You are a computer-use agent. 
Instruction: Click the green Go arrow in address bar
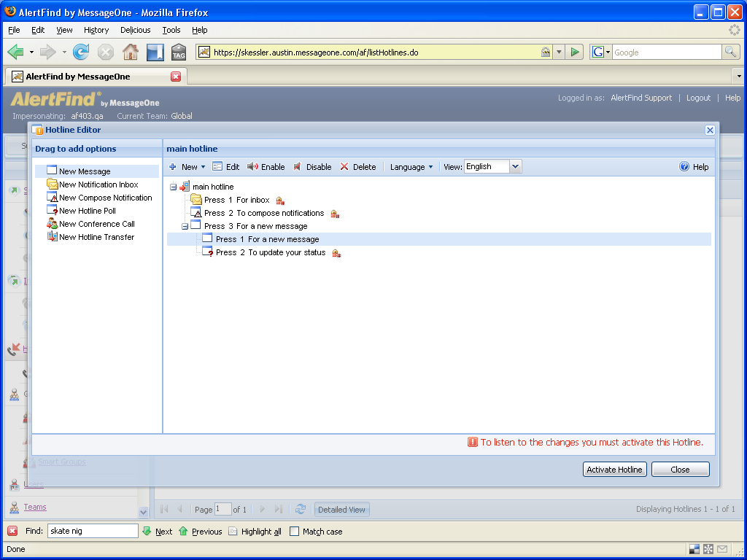pyautogui.click(x=575, y=52)
